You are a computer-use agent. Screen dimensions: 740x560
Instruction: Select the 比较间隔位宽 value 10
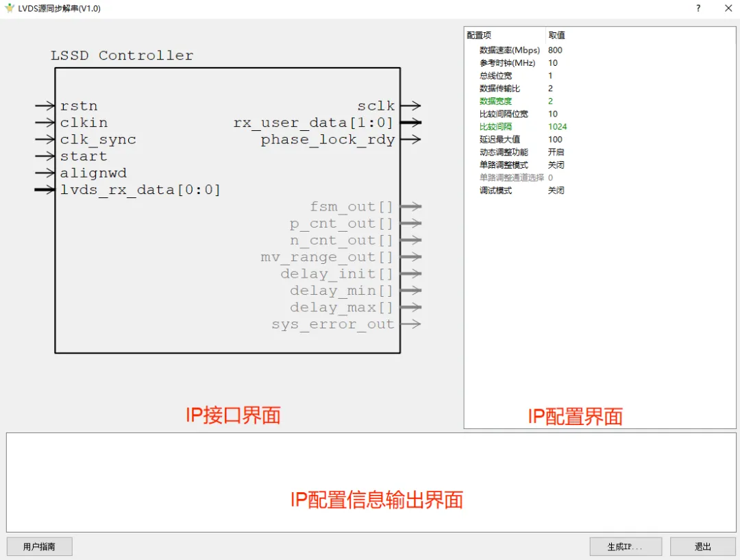coord(553,114)
